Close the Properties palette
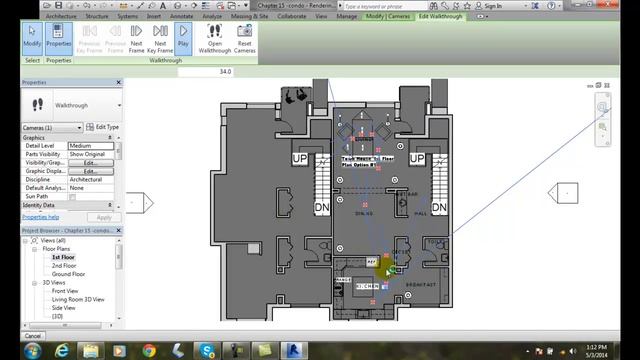This screenshot has width=640, height=360. tap(118, 82)
